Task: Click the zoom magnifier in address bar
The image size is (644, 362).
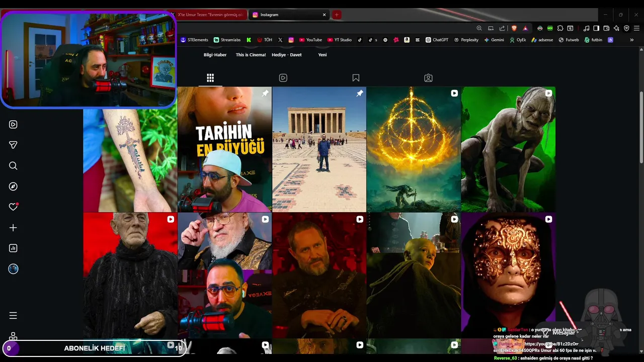Action: pyautogui.click(x=479, y=28)
